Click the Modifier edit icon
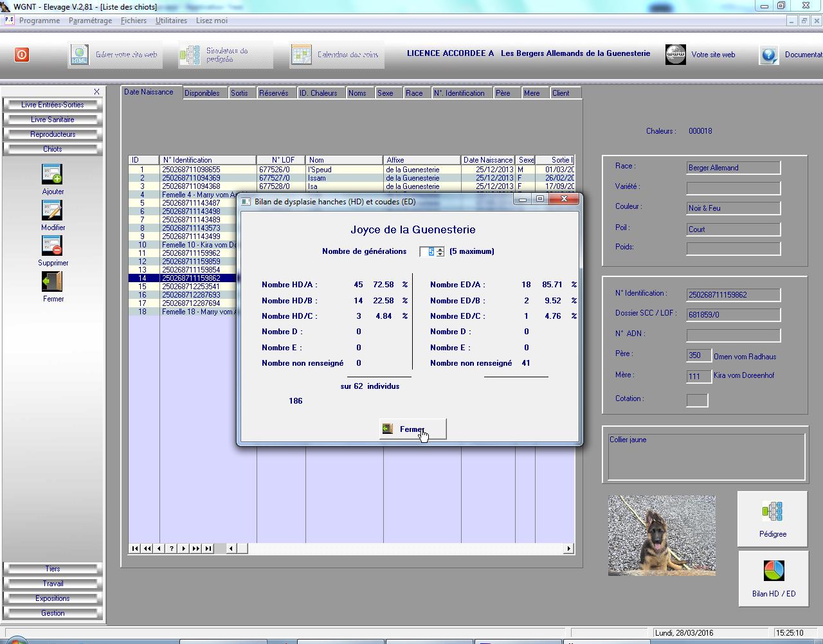 coord(52,210)
